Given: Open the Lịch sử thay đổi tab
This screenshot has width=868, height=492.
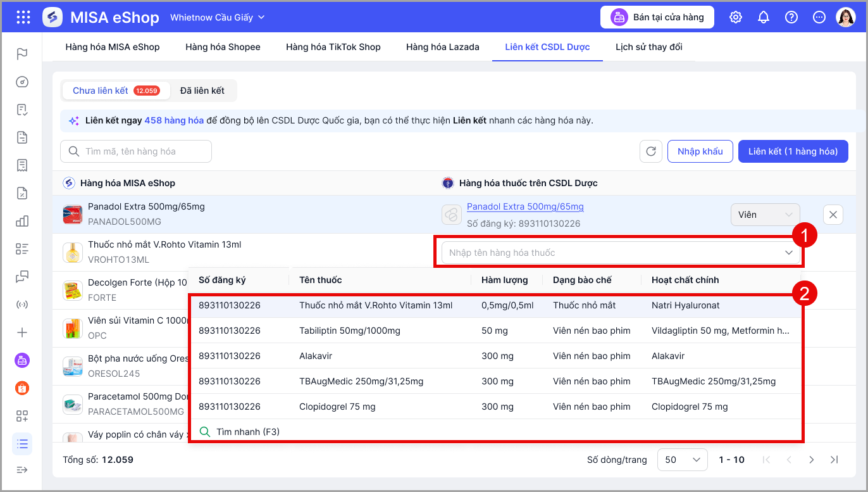Looking at the screenshot, I should coord(649,47).
